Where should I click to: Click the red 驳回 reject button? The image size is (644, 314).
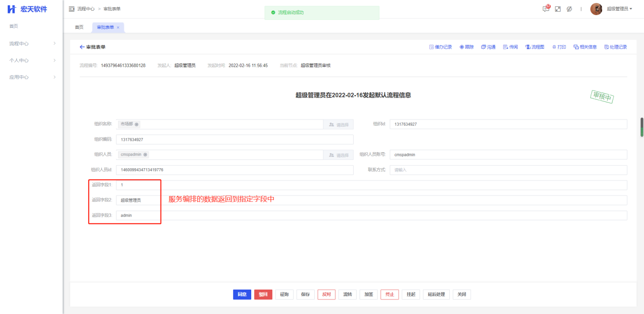(263, 294)
